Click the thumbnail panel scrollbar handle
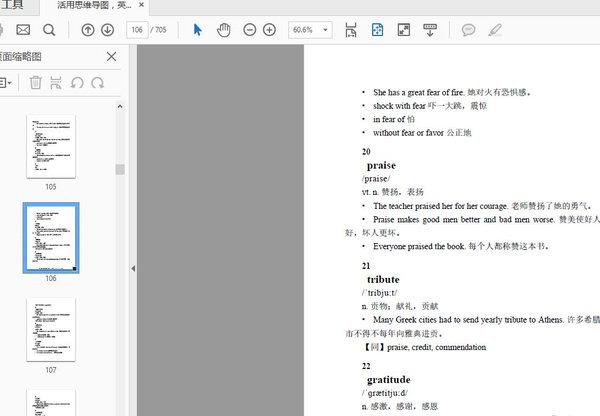 [120, 169]
